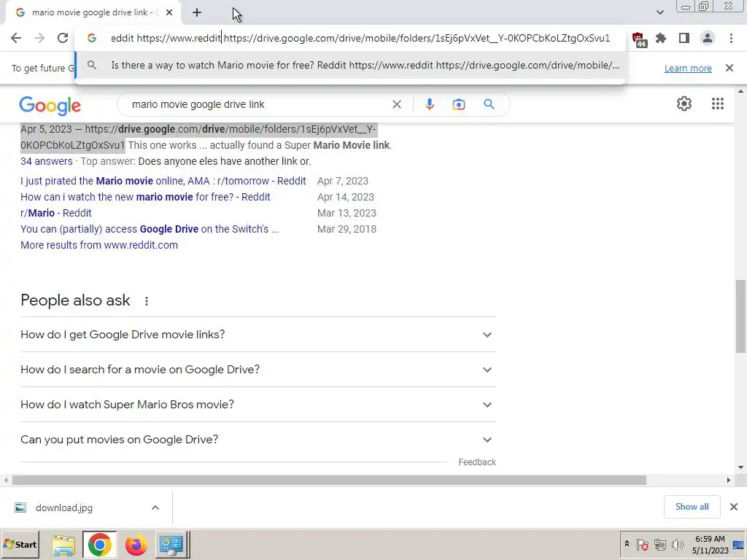Open a new tab with the plus button
Viewport: 747px width, 560px height.
197,13
